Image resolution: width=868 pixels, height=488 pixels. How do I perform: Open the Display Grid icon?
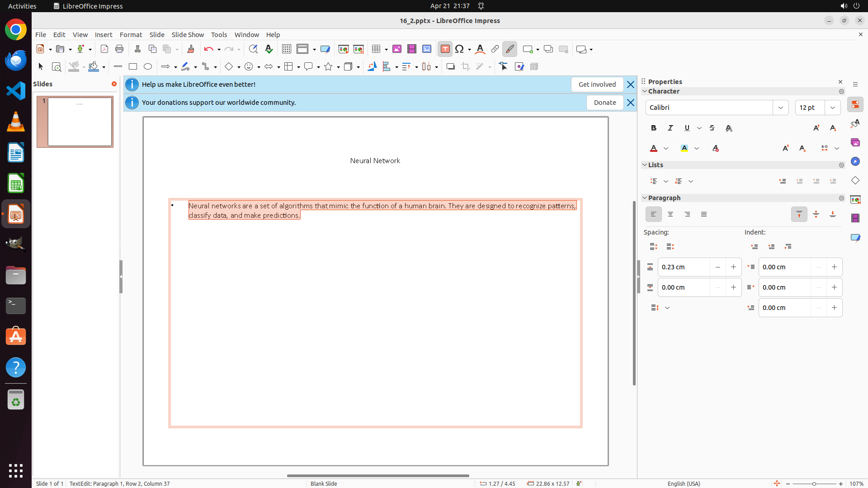click(286, 49)
